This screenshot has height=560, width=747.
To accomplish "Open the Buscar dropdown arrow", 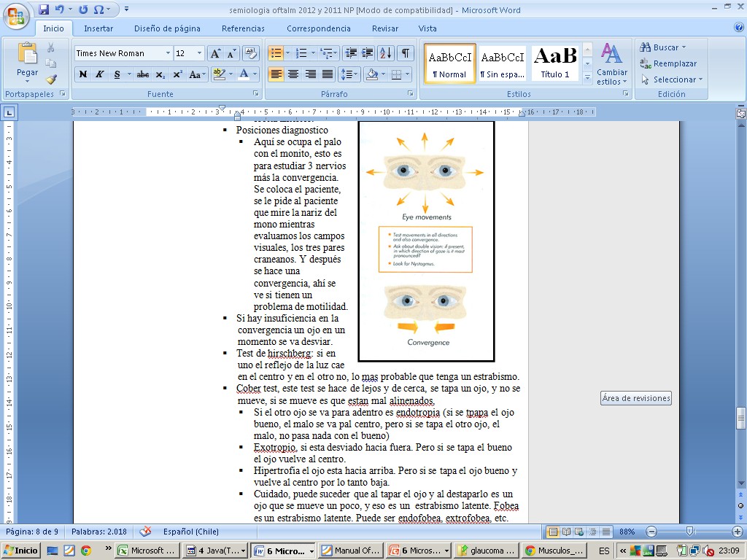I will (x=684, y=47).
